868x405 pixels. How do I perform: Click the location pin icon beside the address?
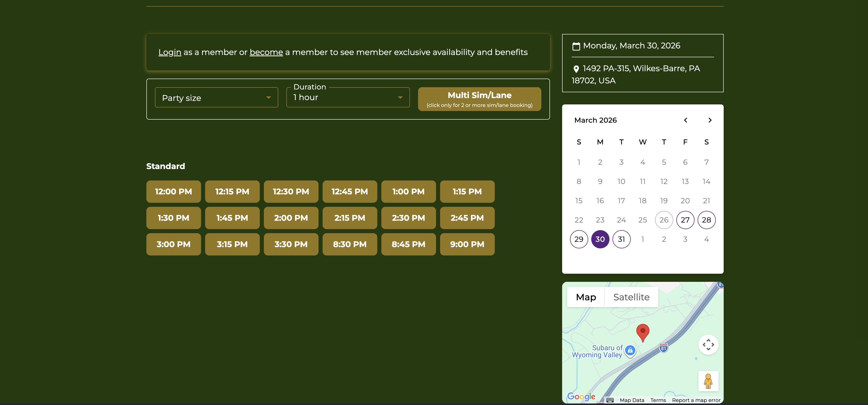pos(576,69)
